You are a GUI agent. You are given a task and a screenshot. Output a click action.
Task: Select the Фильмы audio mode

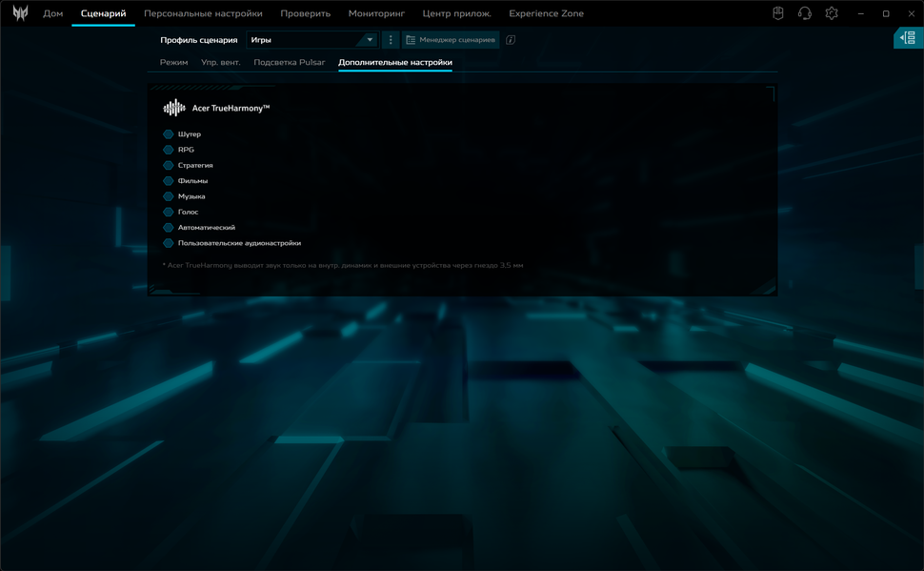[x=186, y=181]
